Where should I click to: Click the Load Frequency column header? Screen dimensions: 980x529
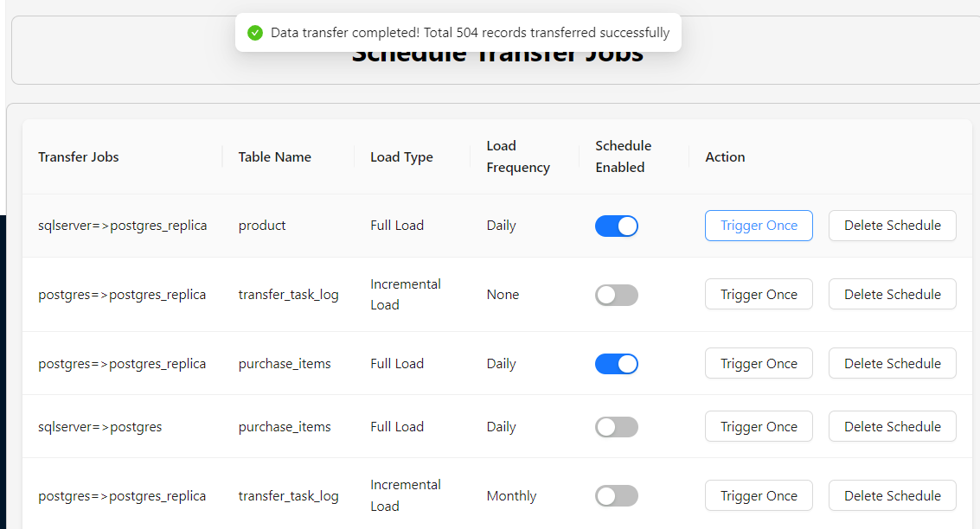coord(517,156)
